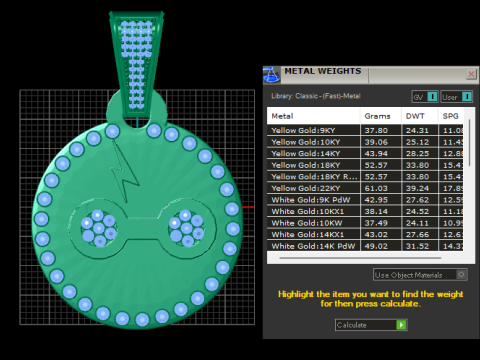Click the 38.14 grams value
The image size is (480, 360).
click(x=376, y=211)
